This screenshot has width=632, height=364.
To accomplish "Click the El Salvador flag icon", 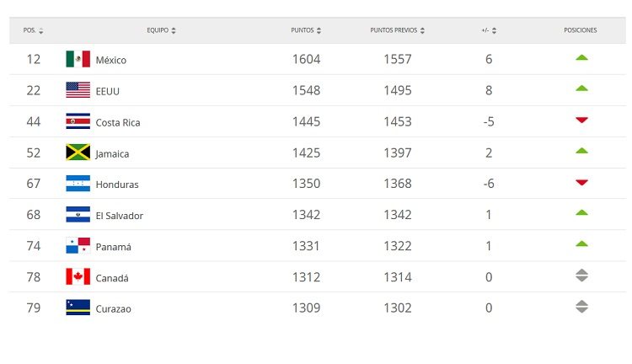I will (x=78, y=215).
